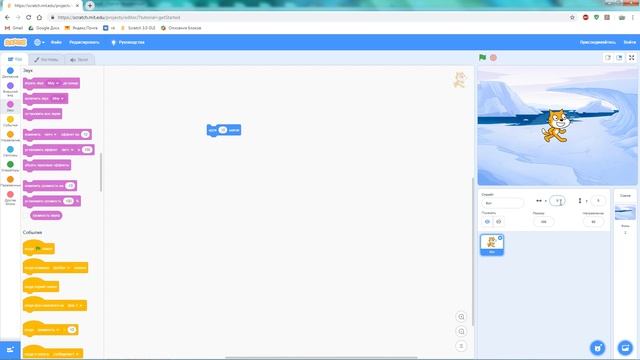Click the red stop button above the stage
Screen dimensions: 640x360
(493, 58)
